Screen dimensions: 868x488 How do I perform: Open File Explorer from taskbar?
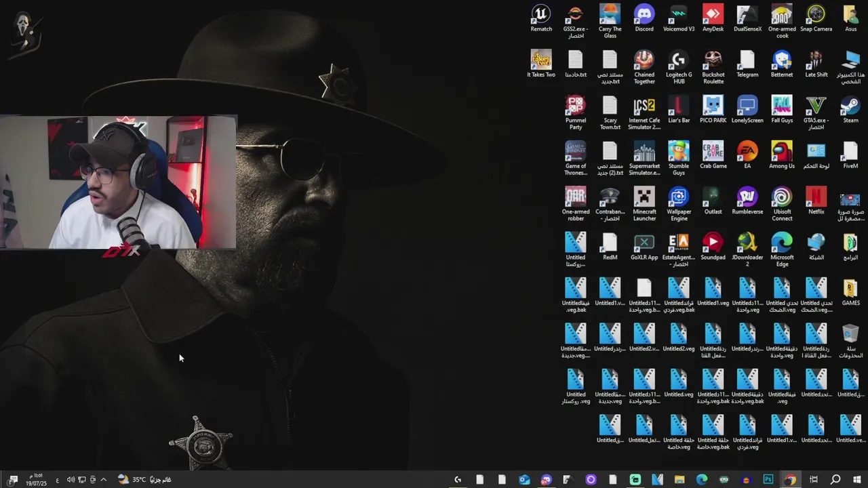(679, 479)
